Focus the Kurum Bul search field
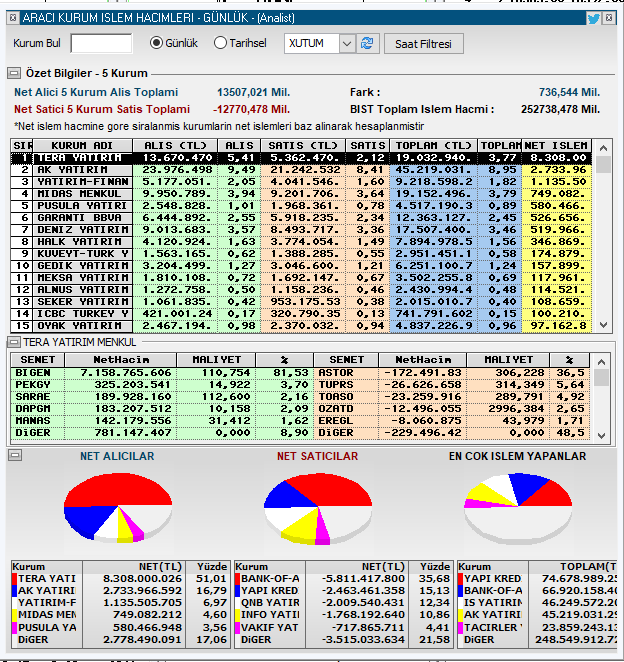This screenshot has height=662, width=624. [101, 43]
